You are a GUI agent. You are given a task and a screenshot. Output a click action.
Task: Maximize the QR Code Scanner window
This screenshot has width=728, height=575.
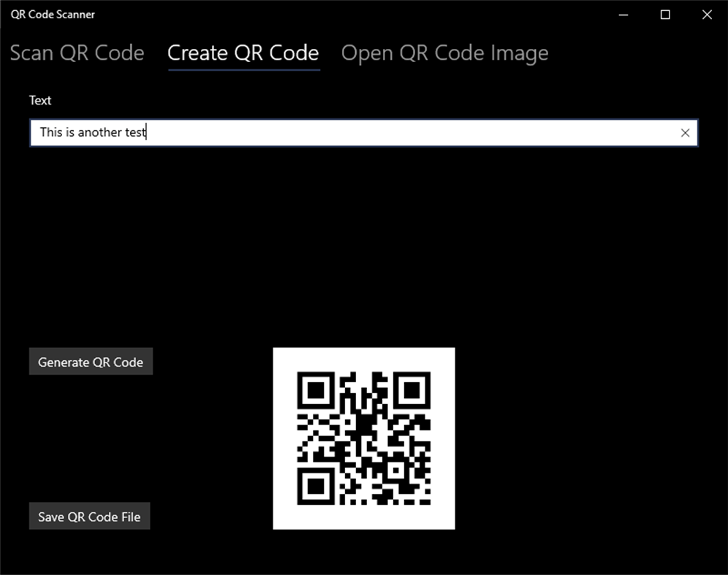click(x=664, y=14)
